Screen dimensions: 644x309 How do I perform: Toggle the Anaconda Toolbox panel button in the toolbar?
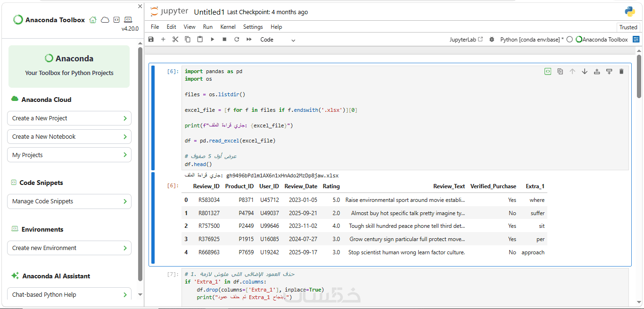(x=636, y=40)
